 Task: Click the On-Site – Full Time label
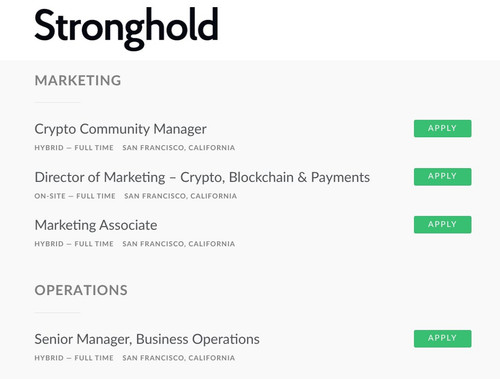75,196
